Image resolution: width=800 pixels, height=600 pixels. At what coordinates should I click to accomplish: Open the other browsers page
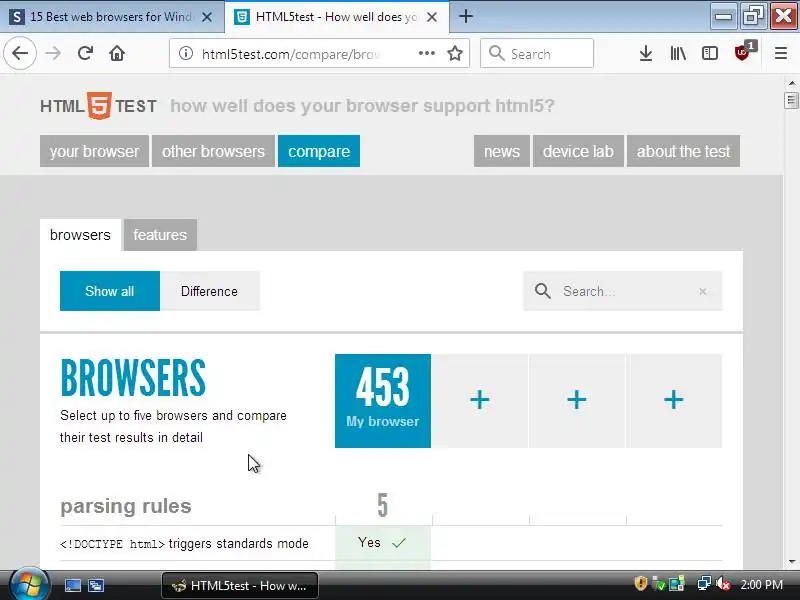[213, 151]
